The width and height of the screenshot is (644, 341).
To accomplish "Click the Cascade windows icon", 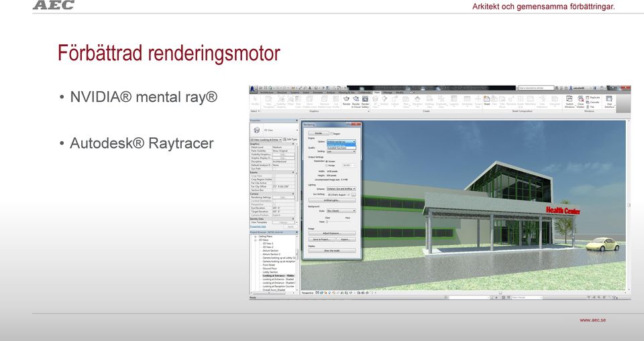I will coord(588,103).
